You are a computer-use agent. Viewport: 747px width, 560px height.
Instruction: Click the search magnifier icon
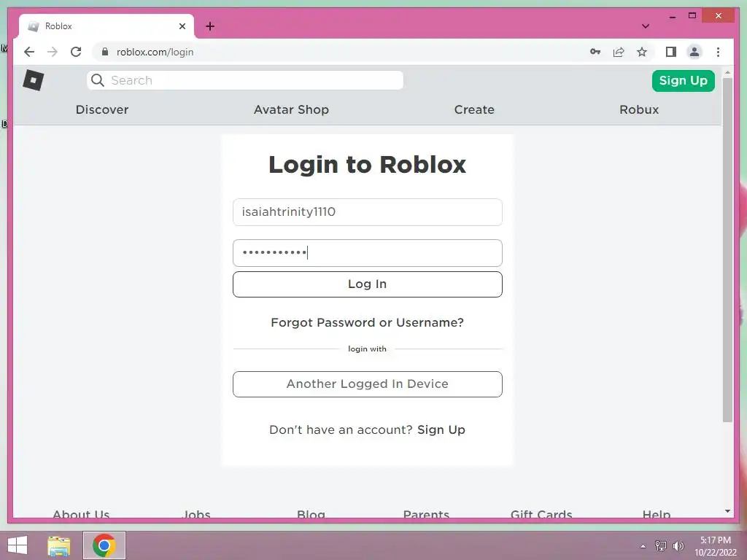(x=98, y=80)
